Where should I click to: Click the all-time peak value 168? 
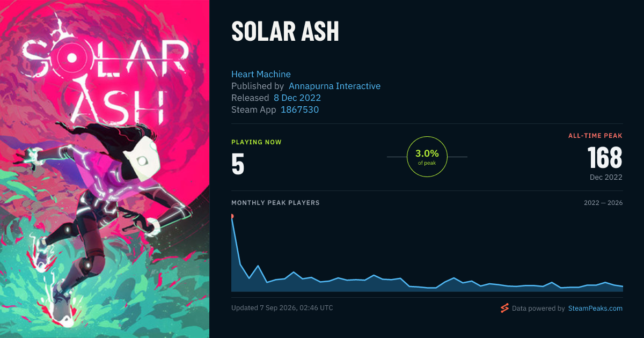coord(605,158)
